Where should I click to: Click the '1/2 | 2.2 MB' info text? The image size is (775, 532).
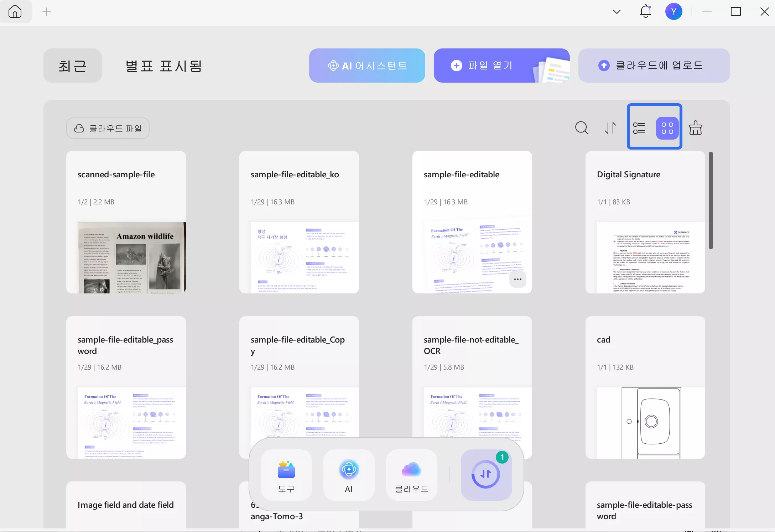click(x=96, y=202)
